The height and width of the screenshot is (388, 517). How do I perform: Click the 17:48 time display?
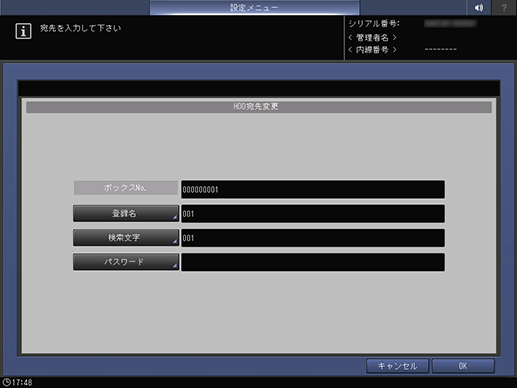(x=22, y=382)
